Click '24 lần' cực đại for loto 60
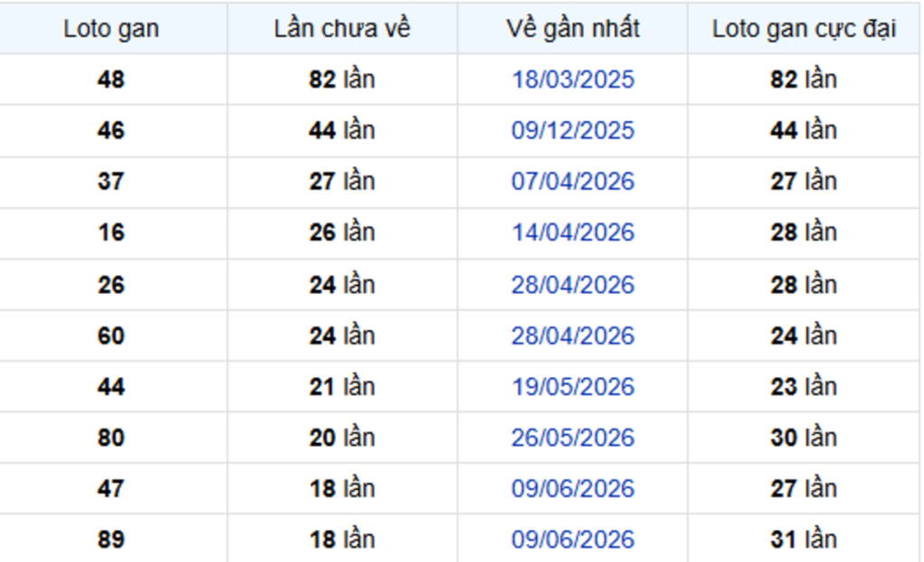This screenshot has width=924, height=562. [x=804, y=336]
